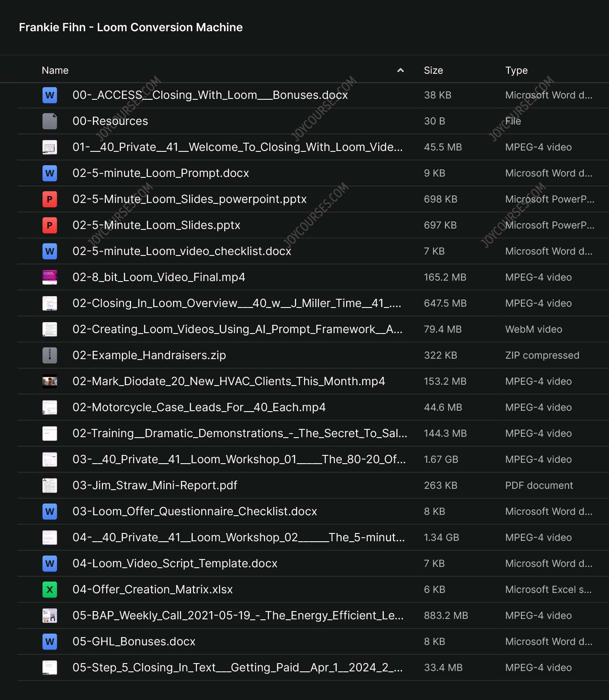Click the Excel icon for 04-Offer_Creation_Matrix.xlsx
This screenshot has width=609, height=700.
pyautogui.click(x=49, y=589)
